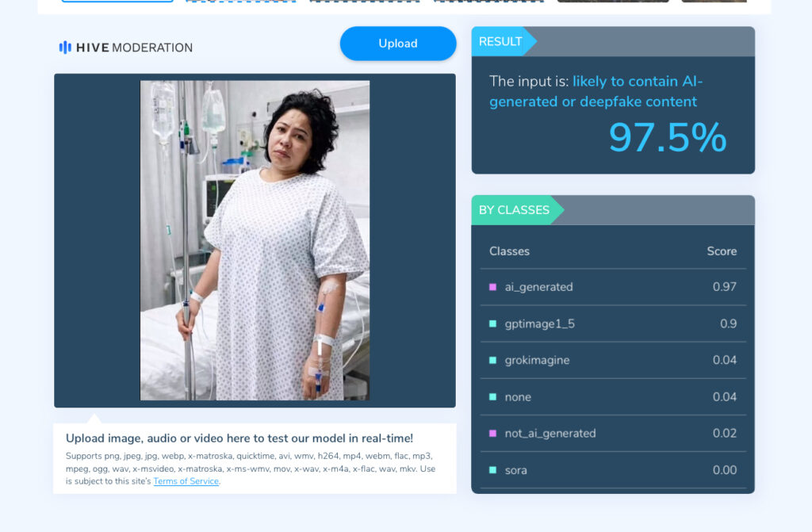Click the Upload button
812x532 pixels.
click(x=398, y=44)
